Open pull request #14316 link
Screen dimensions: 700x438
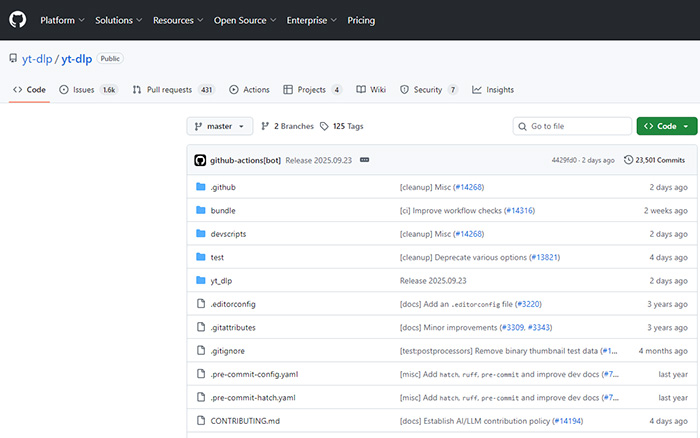tap(520, 211)
